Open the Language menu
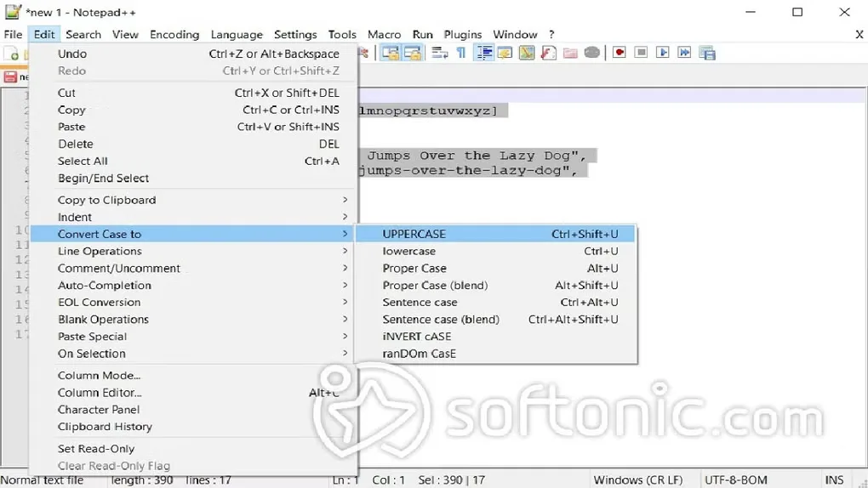Image resolution: width=868 pixels, height=488 pixels. 237,34
